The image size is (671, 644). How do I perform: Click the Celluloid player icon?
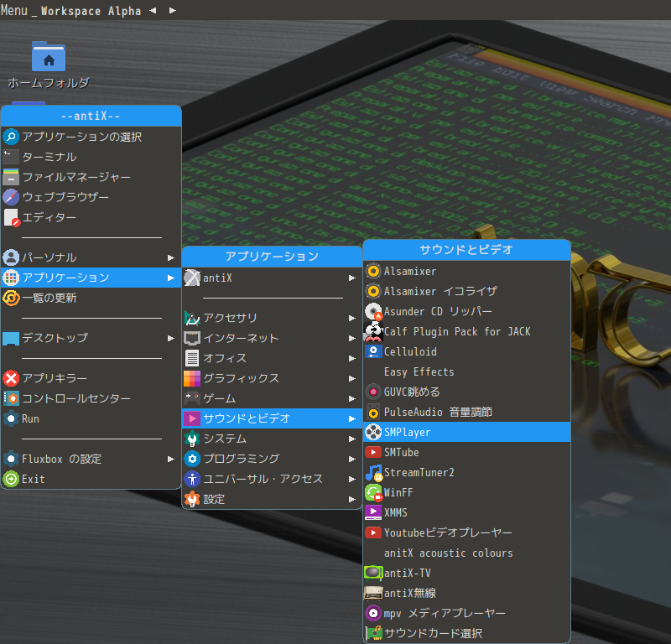(x=372, y=351)
